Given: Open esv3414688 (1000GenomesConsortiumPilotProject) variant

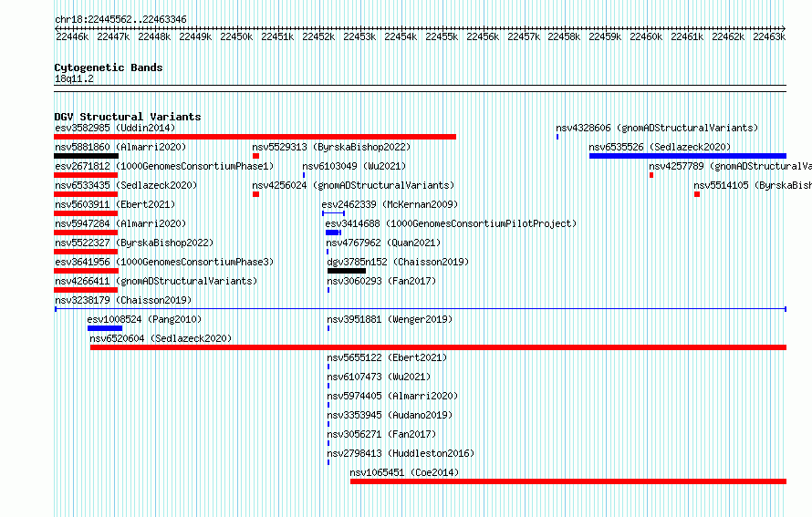Looking at the screenshot, I should (x=451, y=223).
